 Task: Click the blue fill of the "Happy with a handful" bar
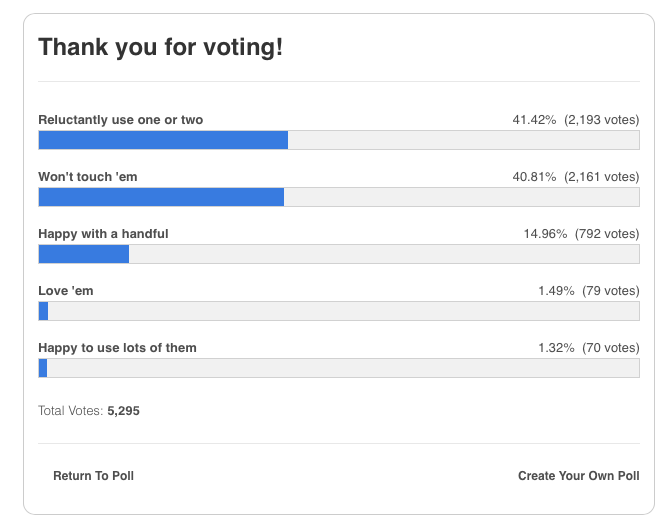click(x=84, y=254)
